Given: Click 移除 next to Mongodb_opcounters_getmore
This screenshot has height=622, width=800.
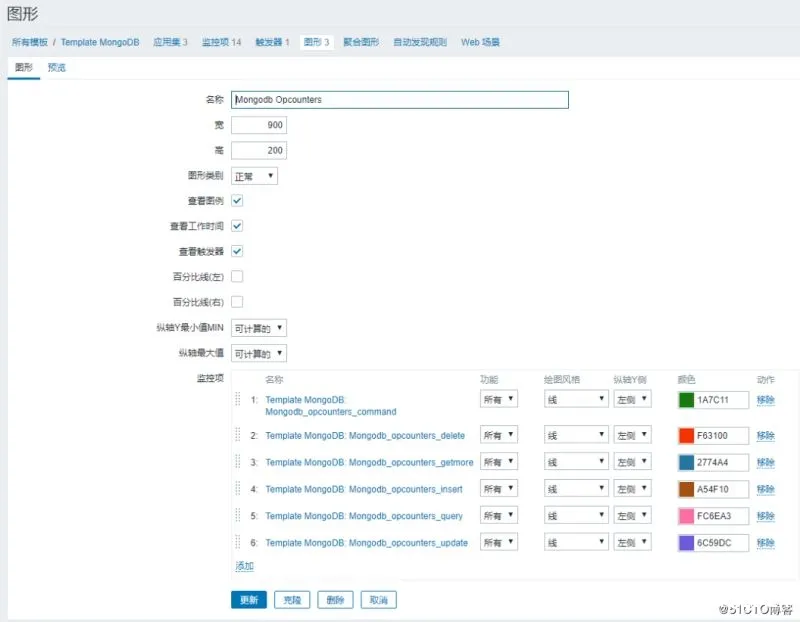Looking at the screenshot, I should (764, 461).
